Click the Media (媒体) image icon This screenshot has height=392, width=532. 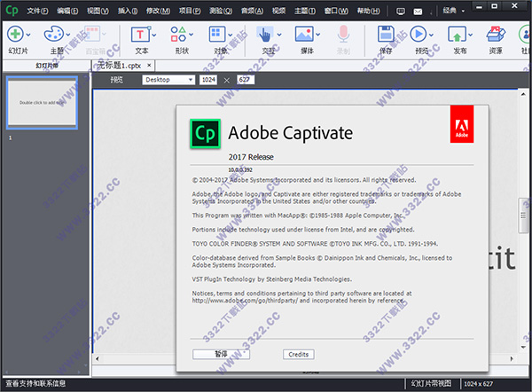click(304, 35)
